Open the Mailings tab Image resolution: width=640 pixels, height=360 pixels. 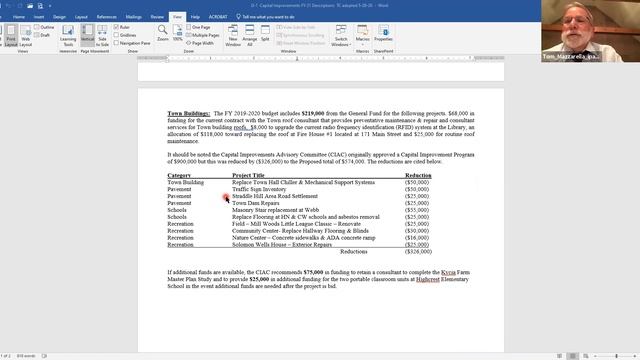(133, 17)
